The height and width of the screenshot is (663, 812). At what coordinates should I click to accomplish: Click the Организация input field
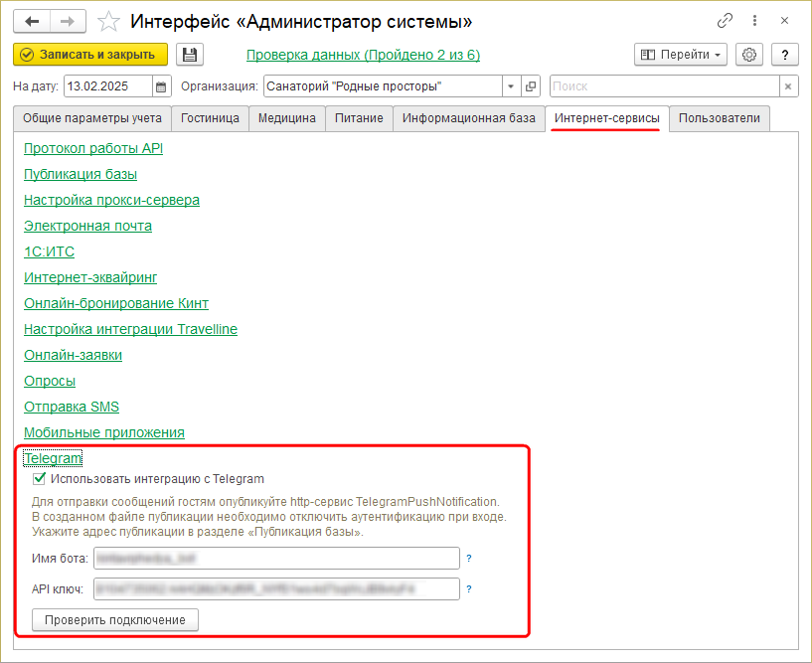click(383, 86)
